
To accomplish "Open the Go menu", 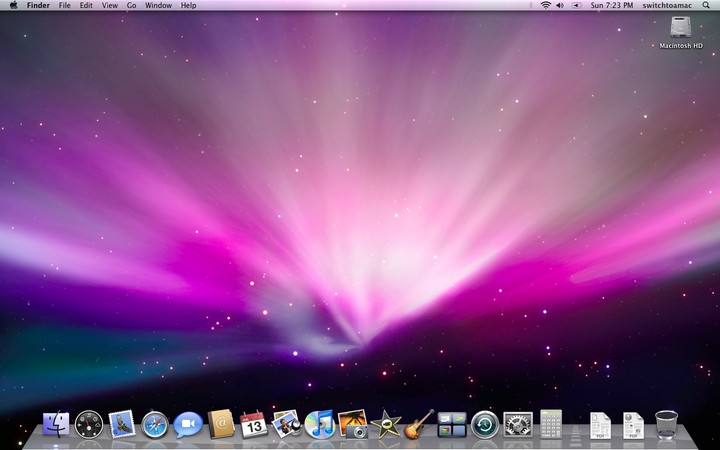I will pyautogui.click(x=131, y=6).
